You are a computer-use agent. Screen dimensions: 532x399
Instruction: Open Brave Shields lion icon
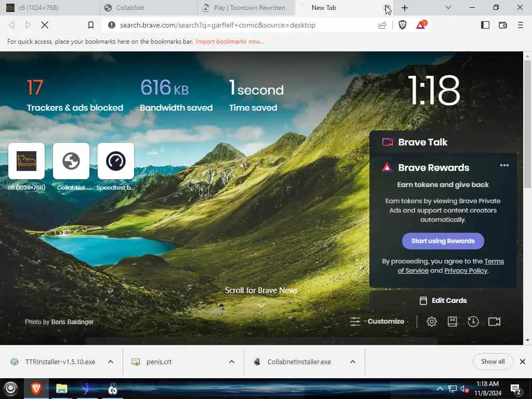403,25
